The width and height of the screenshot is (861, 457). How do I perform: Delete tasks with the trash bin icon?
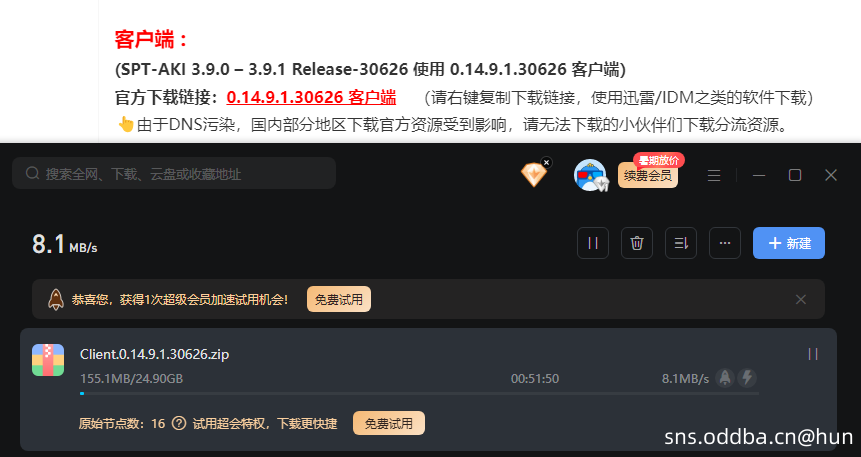coord(636,243)
